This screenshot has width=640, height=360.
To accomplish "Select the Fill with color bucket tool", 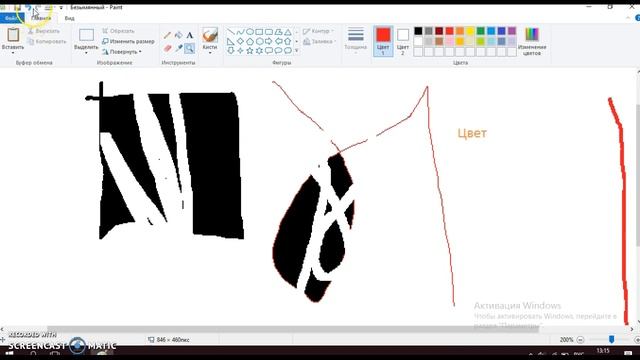I will (x=178, y=36).
